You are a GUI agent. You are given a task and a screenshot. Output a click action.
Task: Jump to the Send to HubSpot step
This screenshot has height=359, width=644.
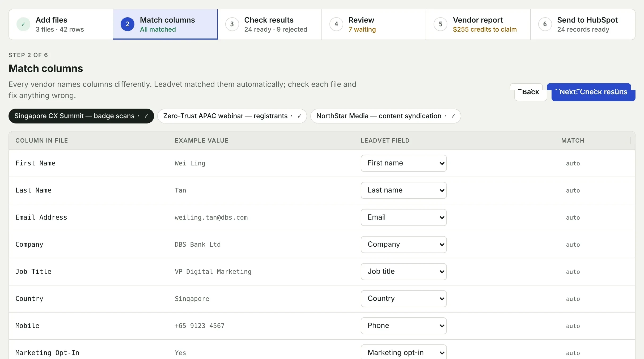coord(583,24)
